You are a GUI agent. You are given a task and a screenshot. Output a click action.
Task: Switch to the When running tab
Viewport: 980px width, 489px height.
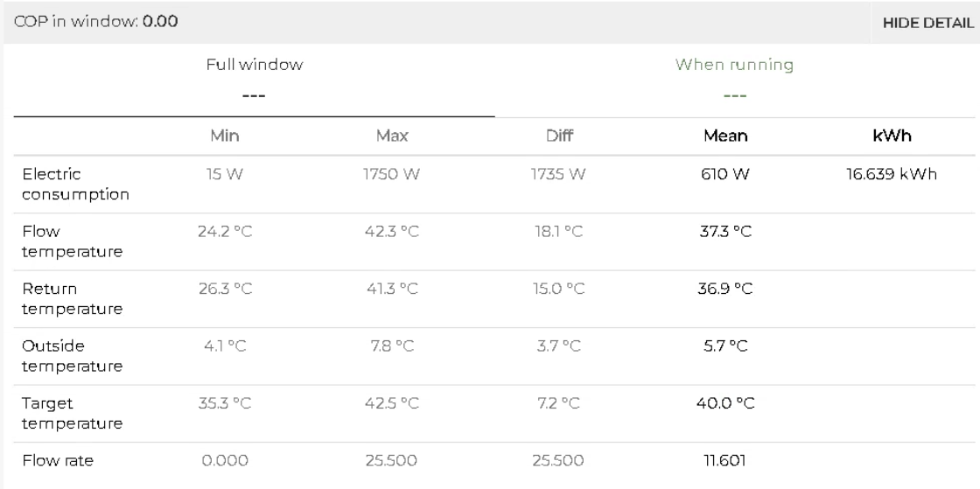(735, 80)
